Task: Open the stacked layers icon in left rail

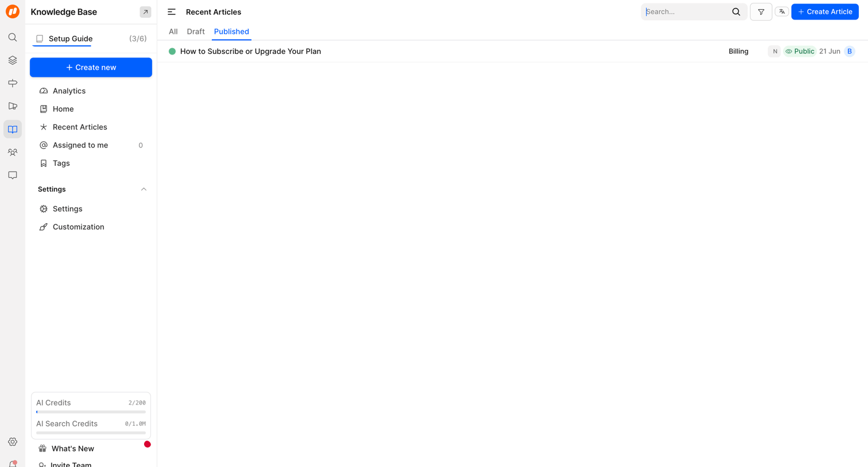Action: click(13, 60)
